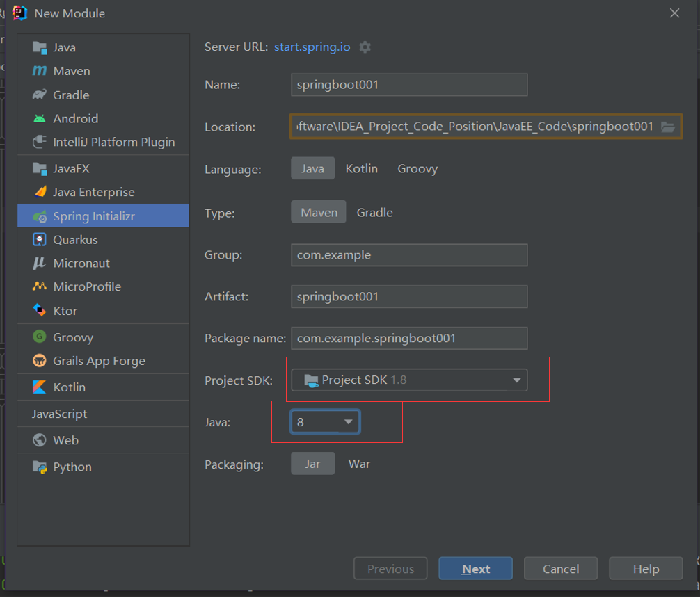Select Java as the language
Image resolution: width=700 pixels, height=598 pixels.
coord(312,168)
